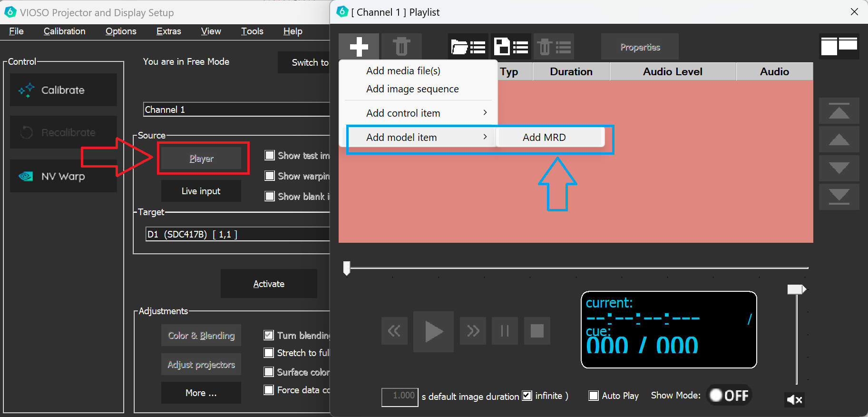Save playlist with the disk list icon
Screen dimensions: 868x417
(x=511, y=47)
